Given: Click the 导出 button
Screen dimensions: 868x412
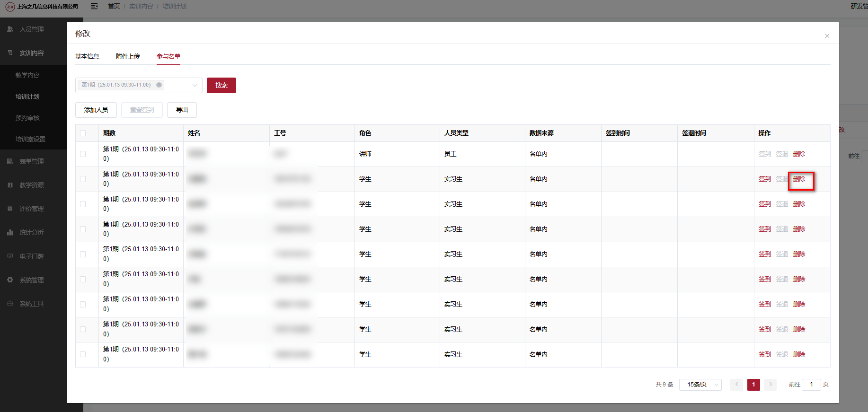Looking at the screenshot, I should click(x=182, y=110).
